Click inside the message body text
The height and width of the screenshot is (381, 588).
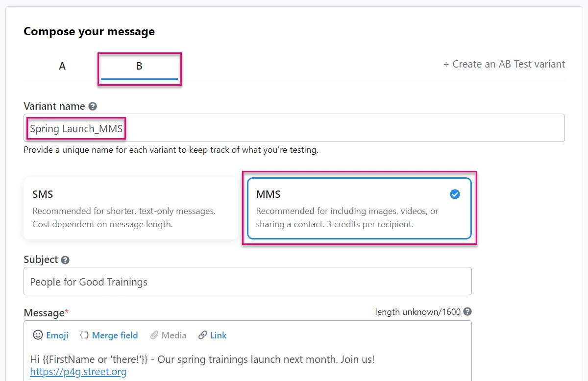click(x=202, y=359)
